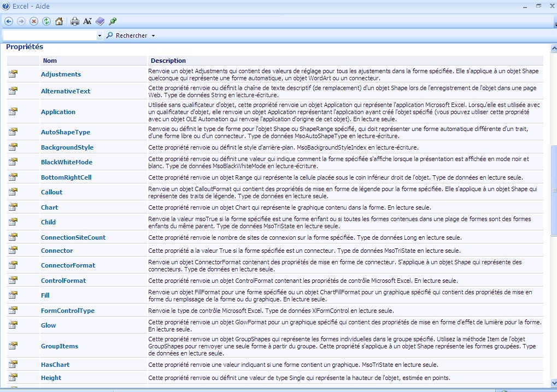Click the Back navigation arrow icon
Screen dimensions: 557x392
(9, 21)
